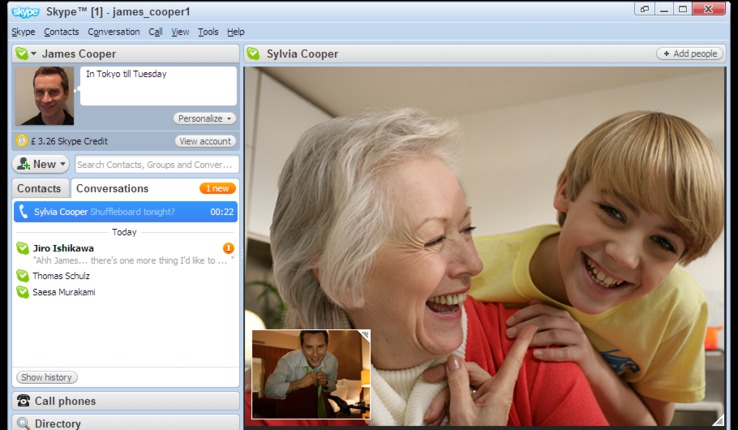Click the Add people button
The image size is (738, 430).
point(690,54)
